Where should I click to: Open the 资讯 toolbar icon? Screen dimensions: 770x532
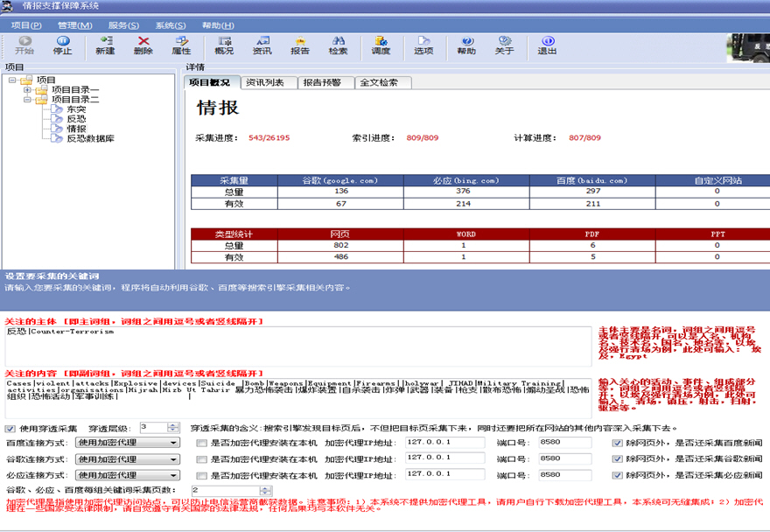tap(262, 45)
